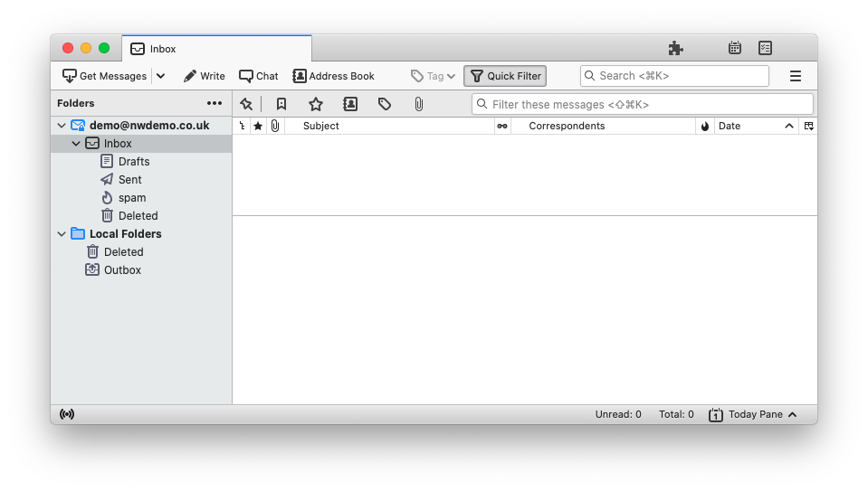
Task: Filter messages from address book contacts
Action: click(350, 104)
